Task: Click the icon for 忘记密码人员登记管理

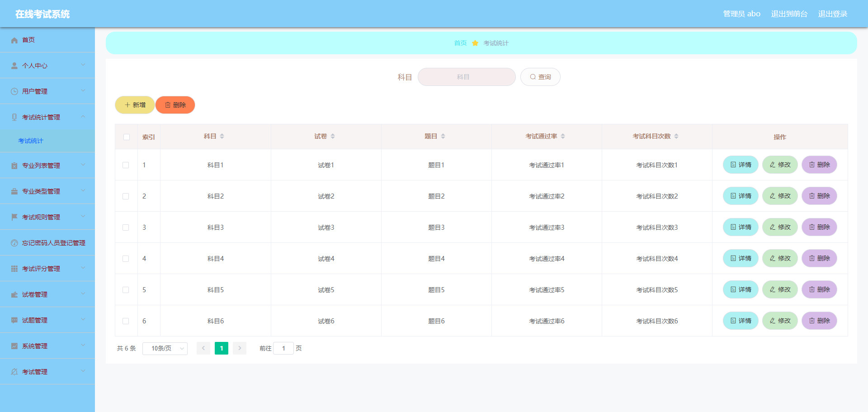Action: (14, 243)
